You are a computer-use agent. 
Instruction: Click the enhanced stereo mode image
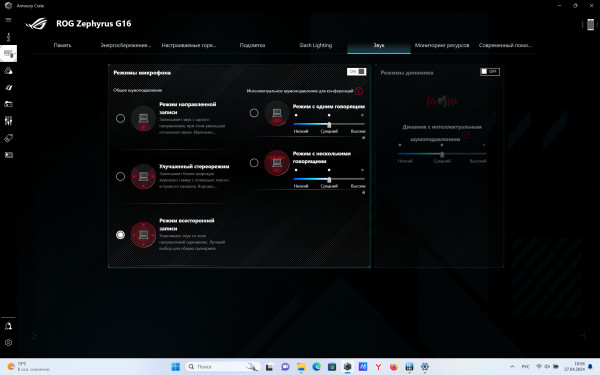[x=143, y=176]
